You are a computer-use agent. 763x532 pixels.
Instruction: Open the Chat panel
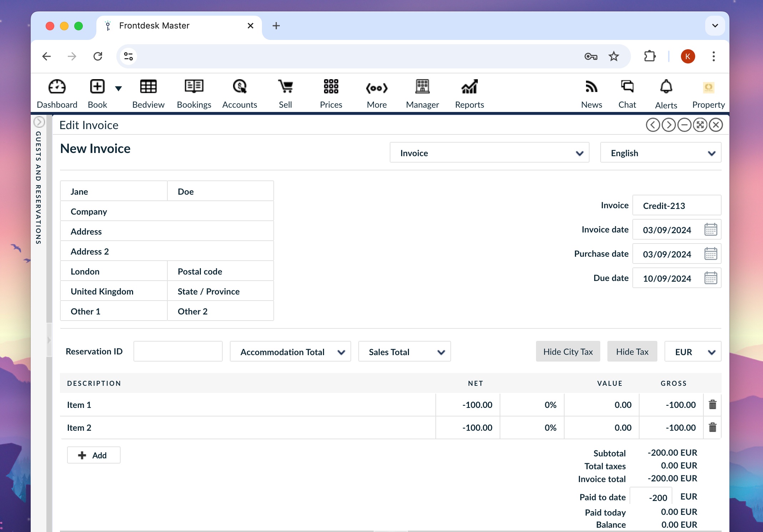[627, 94]
